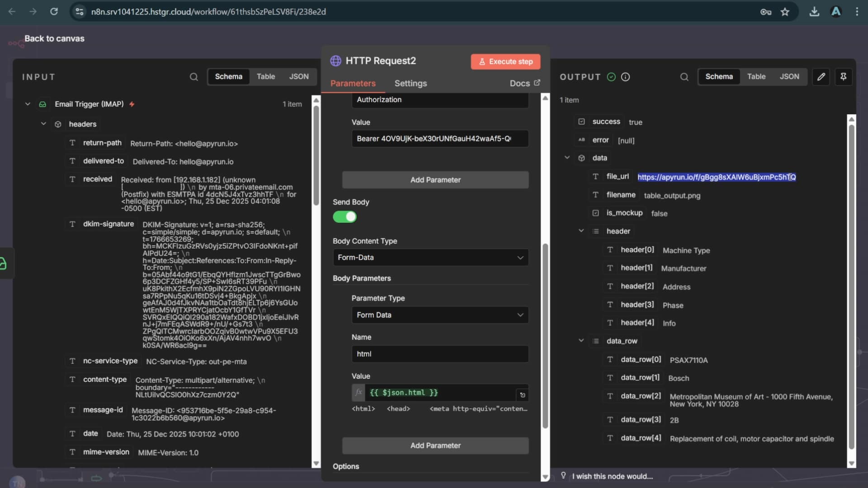Screen dimensions: 868x488
Task: Reload the browser page
Action: (54, 12)
